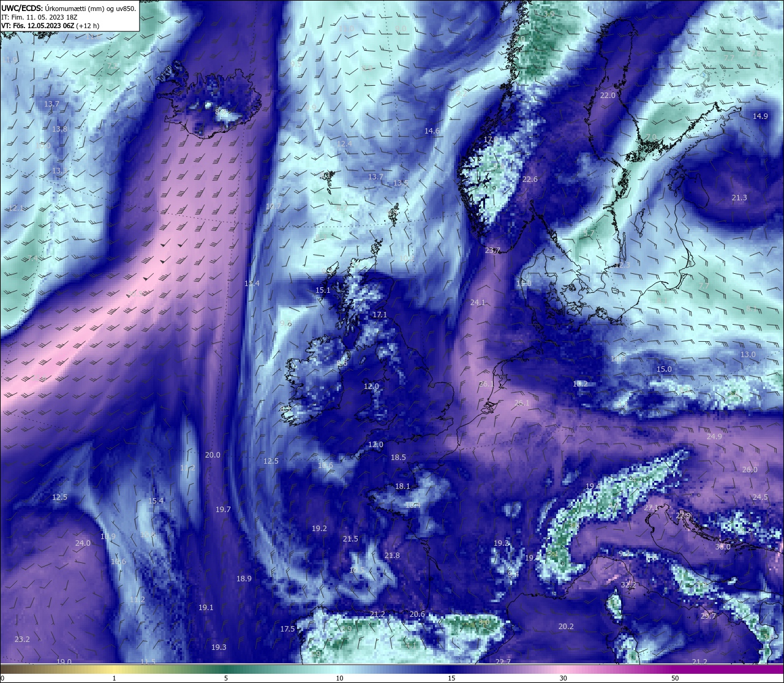This screenshot has height=683, width=784.
Task: Click the 24.0 value label
Action: [83, 543]
